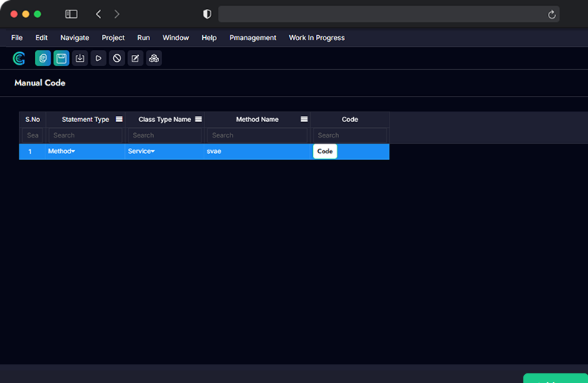Click the Class Type Name header label
This screenshot has width=588, height=383.
(164, 119)
